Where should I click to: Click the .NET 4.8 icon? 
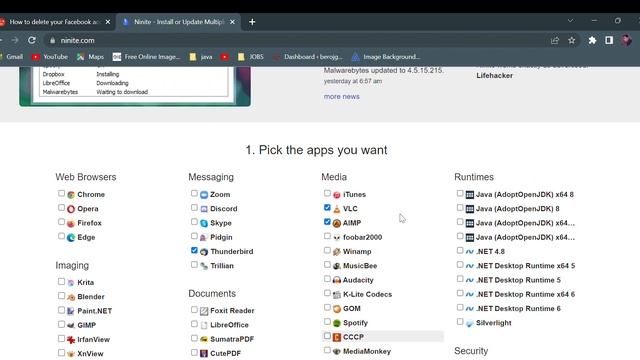tap(470, 252)
